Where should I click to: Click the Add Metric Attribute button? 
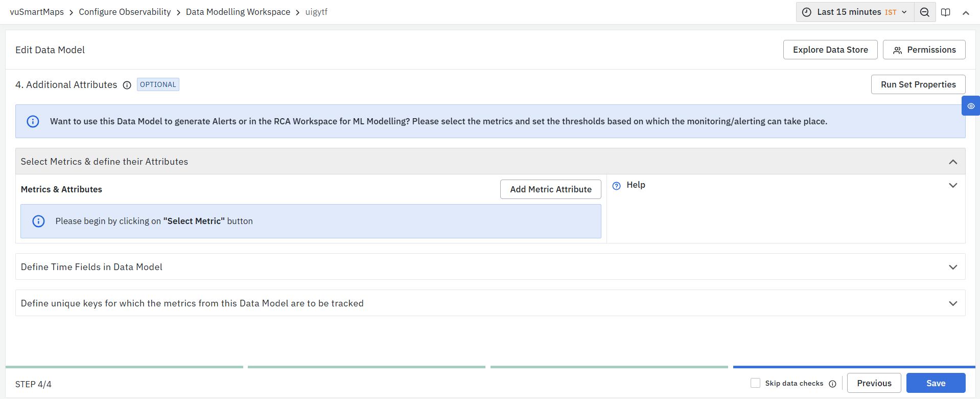tap(550, 189)
